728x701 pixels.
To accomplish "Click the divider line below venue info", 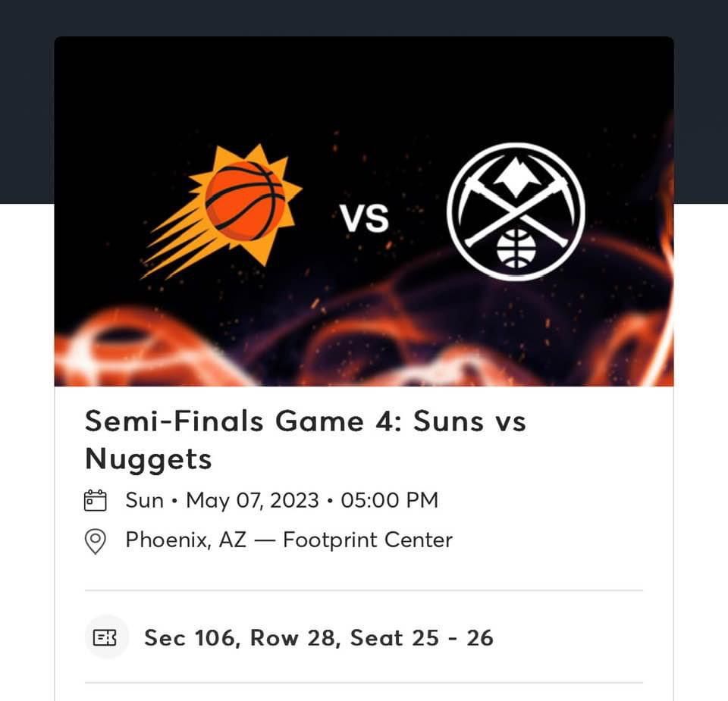I will pyautogui.click(x=364, y=590).
